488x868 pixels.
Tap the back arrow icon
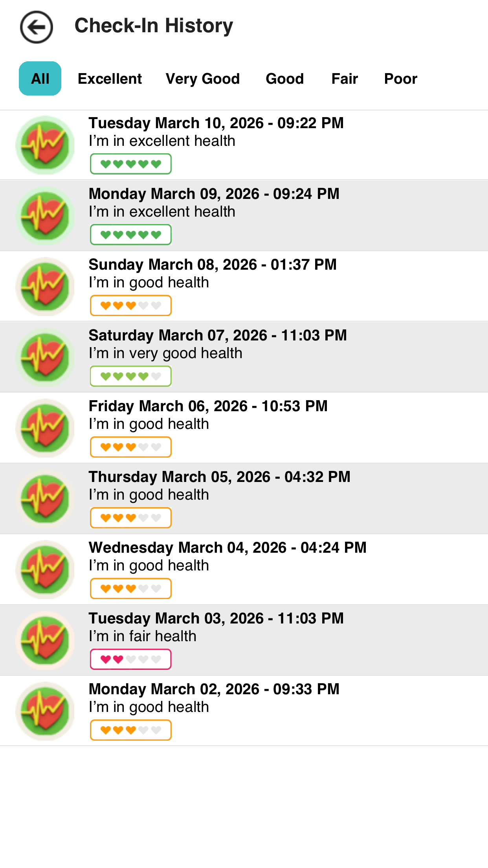37,27
